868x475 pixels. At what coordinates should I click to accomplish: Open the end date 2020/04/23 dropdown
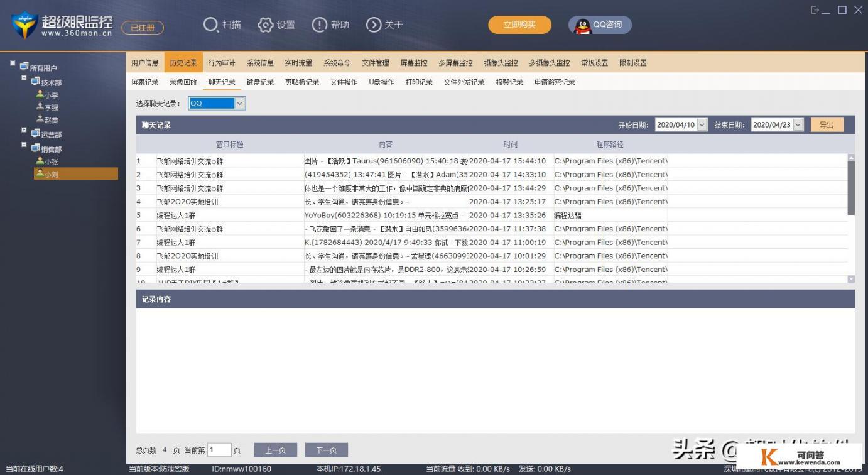798,125
